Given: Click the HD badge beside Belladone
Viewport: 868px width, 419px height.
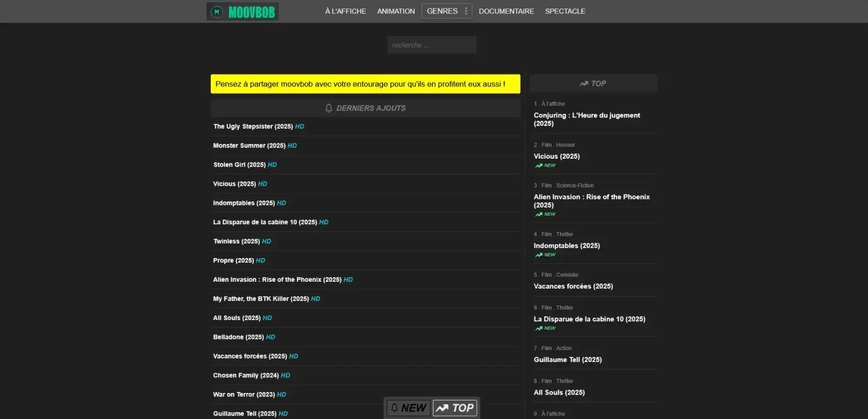Looking at the screenshot, I should 271,338.
